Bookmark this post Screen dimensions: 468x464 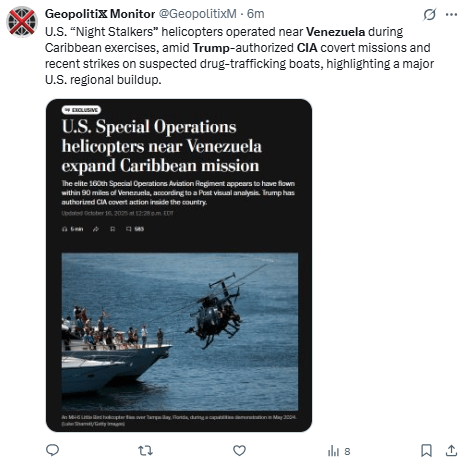point(426,451)
